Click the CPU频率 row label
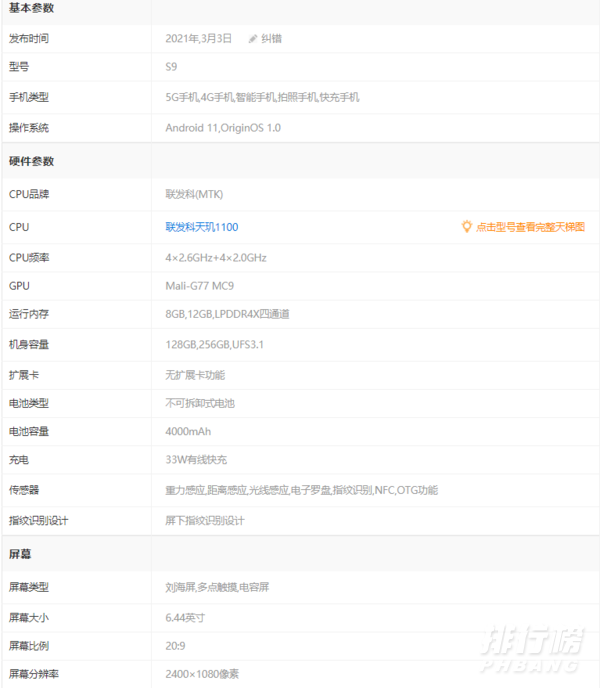Viewport: 600px width, 688px height. [29, 258]
